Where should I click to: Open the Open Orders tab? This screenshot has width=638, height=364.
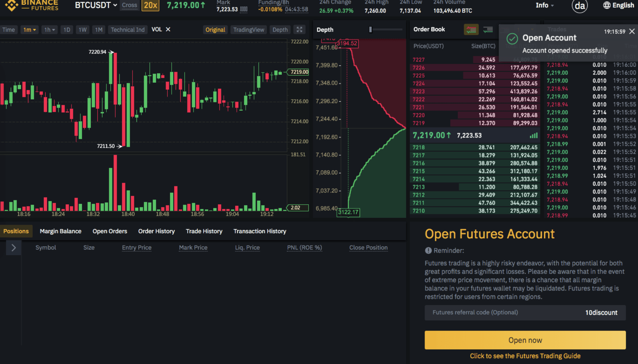(x=110, y=231)
